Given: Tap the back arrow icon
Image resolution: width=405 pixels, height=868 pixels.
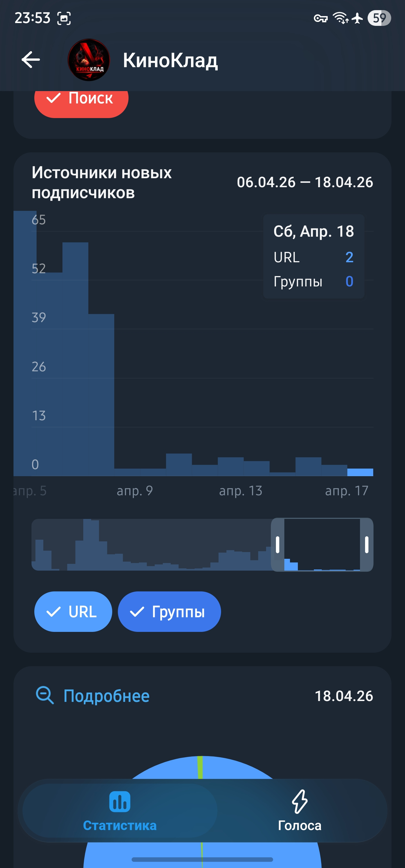Looking at the screenshot, I should (31, 60).
